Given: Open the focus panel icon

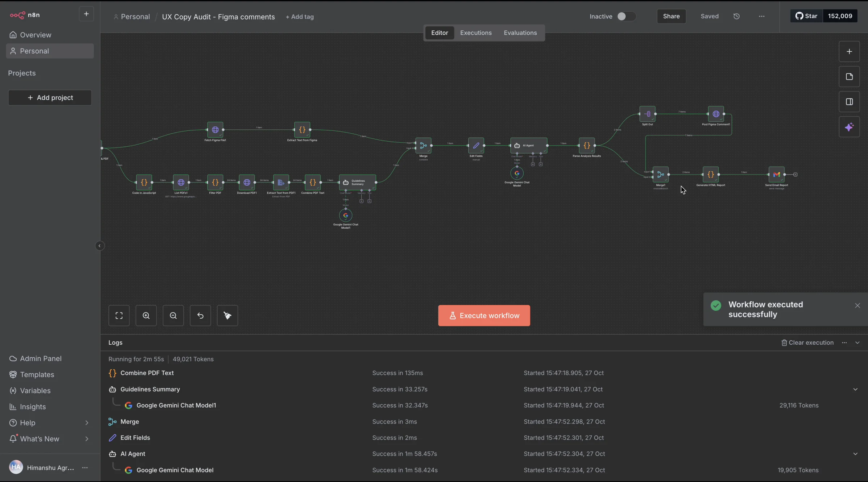Looking at the screenshot, I should (849, 102).
